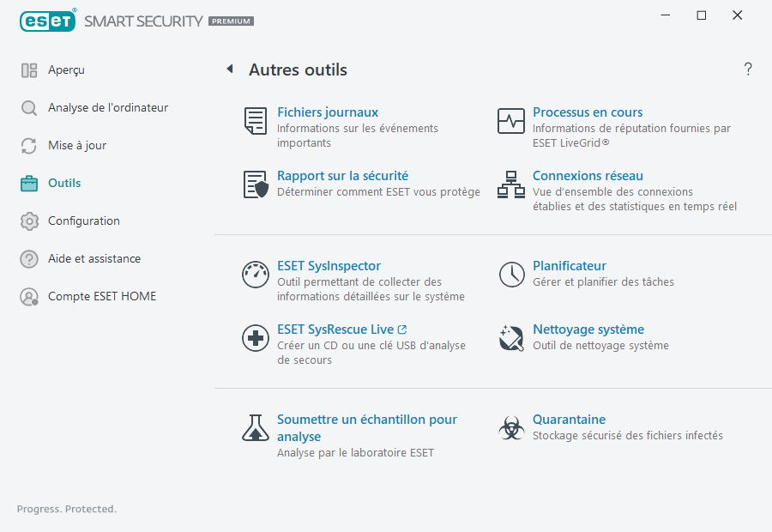772x532 pixels.
Task: Open the help question mark
Action: tap(747, 69)
